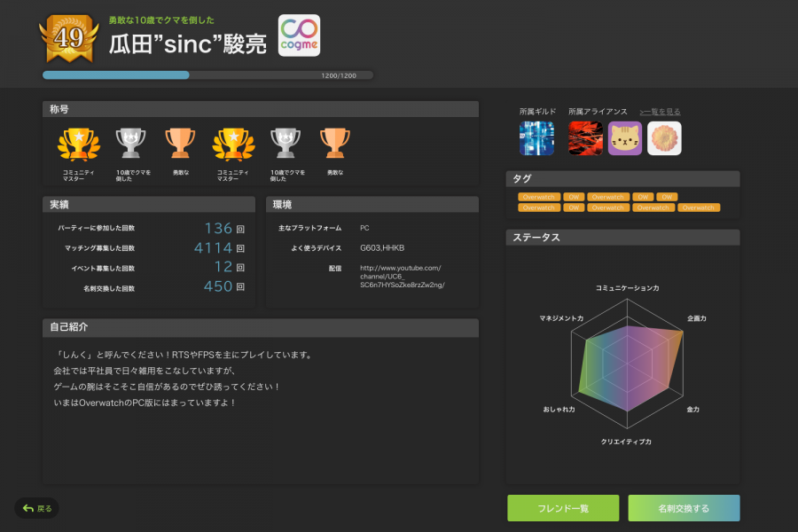The image size is (798, 532).
Task: Click the intro line 会社では平社員で日々雑用
Action: (144, 371)
